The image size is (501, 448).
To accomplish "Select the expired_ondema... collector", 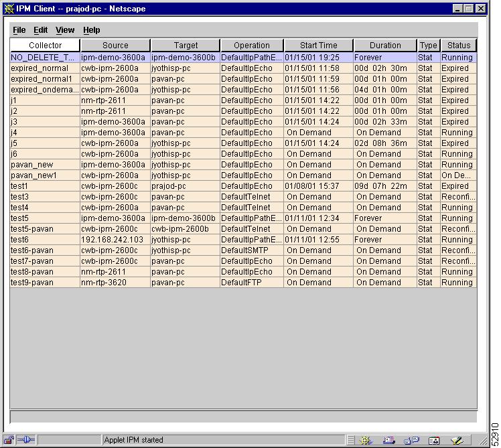I will click(243, 90).
